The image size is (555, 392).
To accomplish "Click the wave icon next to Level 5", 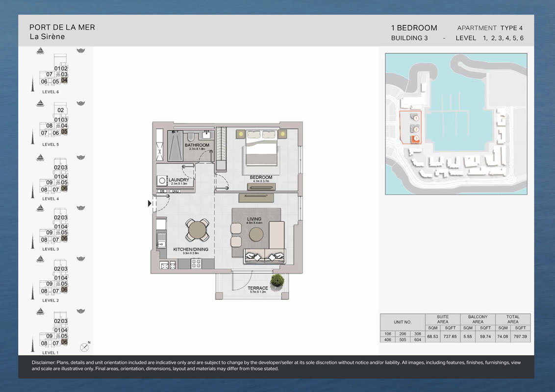I will (81, 103).
